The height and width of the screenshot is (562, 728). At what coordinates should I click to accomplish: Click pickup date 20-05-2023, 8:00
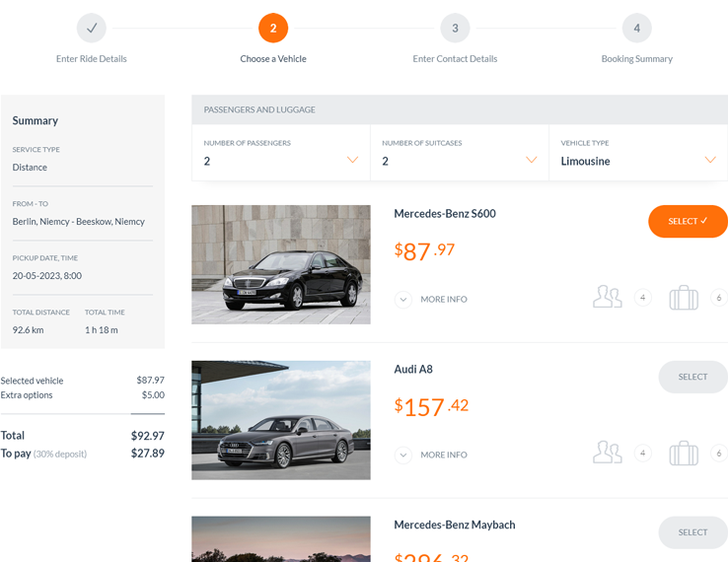tap(47, 276)
